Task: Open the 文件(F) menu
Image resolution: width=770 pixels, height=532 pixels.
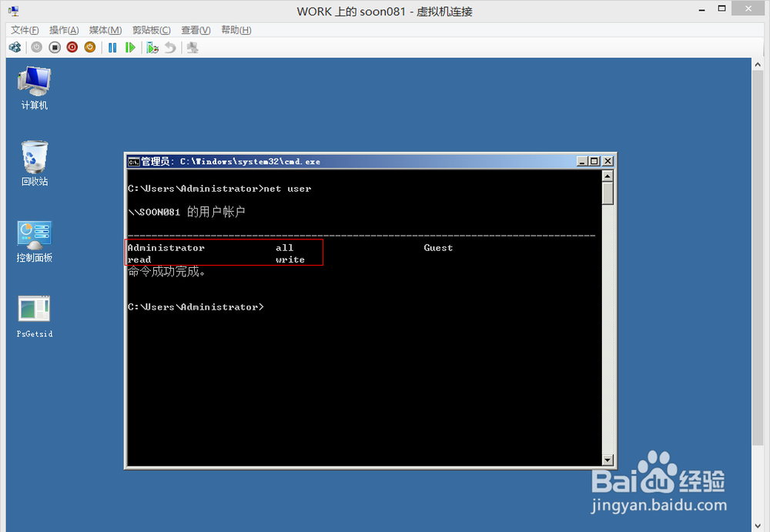Action: (25, 30)
